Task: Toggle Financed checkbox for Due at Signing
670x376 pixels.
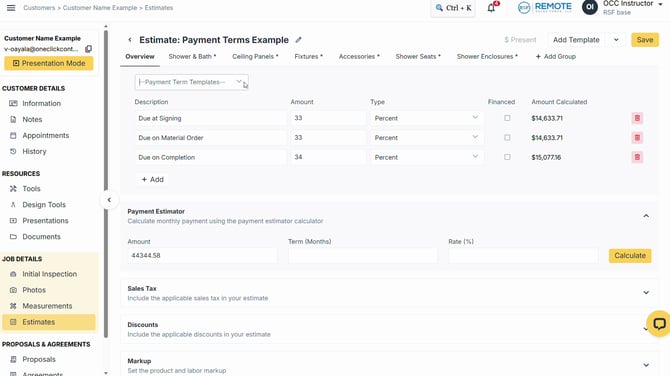Action: (x=507, y=118)
